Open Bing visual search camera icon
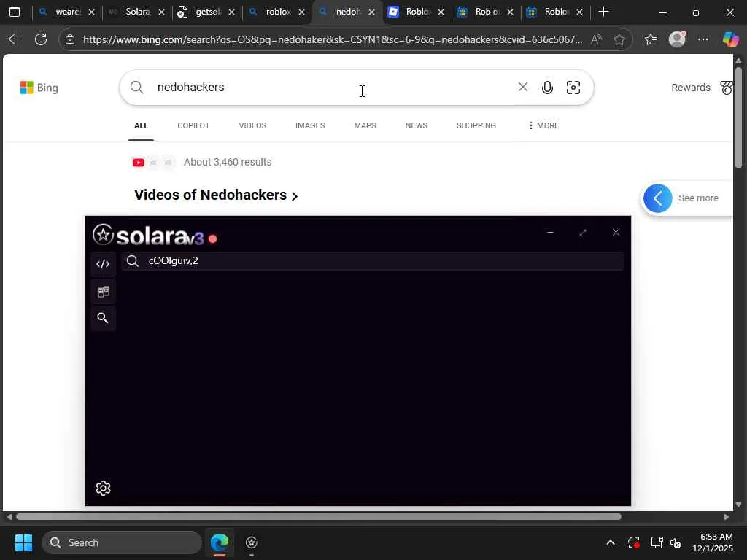 [x=573, y=87]
